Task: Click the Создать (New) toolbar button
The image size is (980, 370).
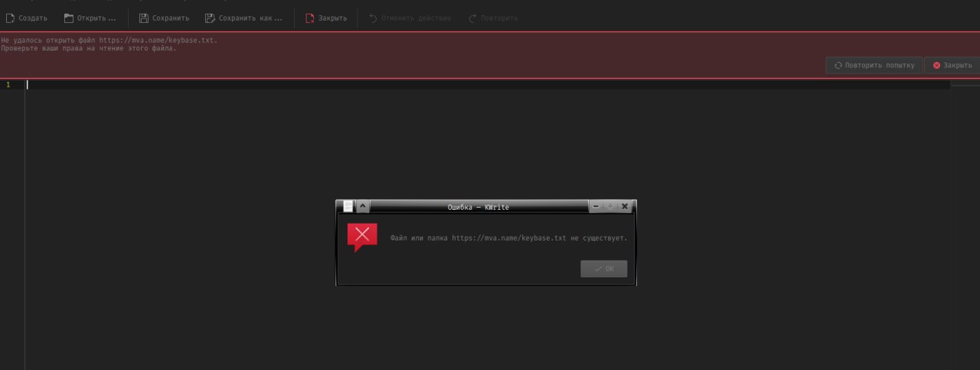Action: [x=27, y=18]
